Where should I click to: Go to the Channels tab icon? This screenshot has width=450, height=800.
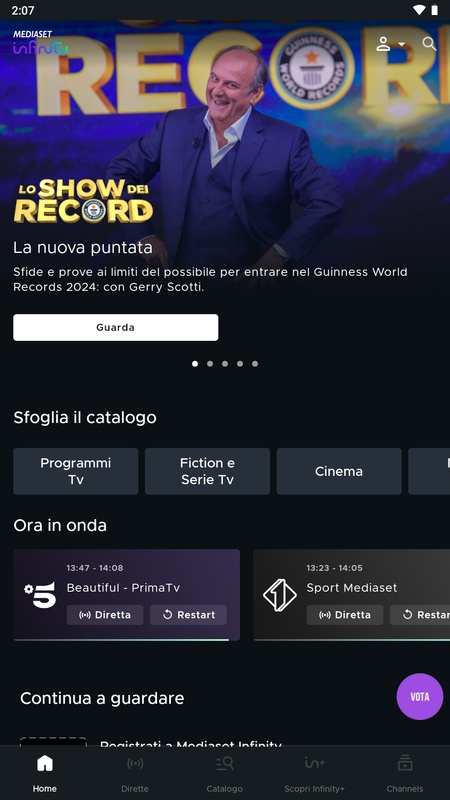pos(405,763)
